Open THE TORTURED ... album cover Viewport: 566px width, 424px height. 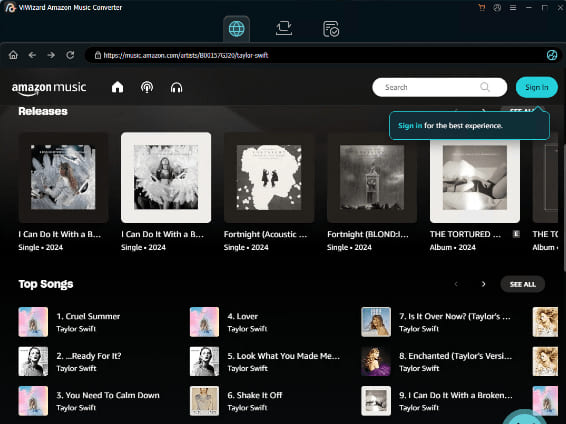click(x=475, y=180)
